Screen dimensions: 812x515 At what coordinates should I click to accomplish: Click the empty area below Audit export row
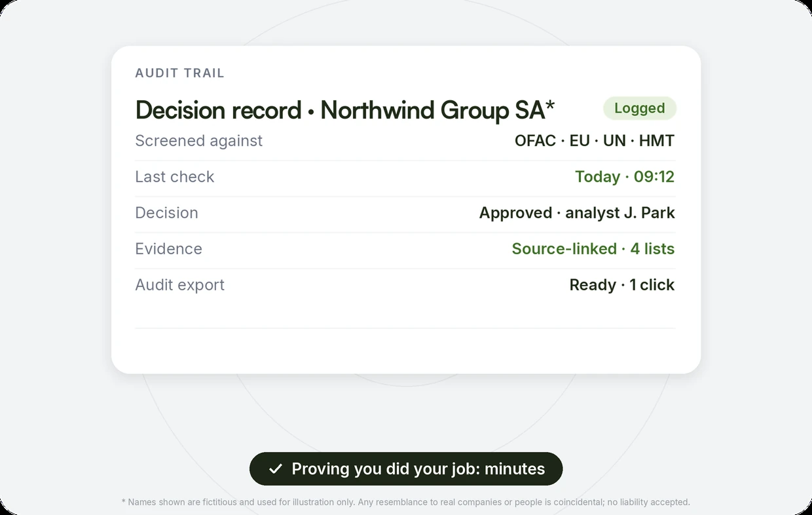tap(405, 313)
